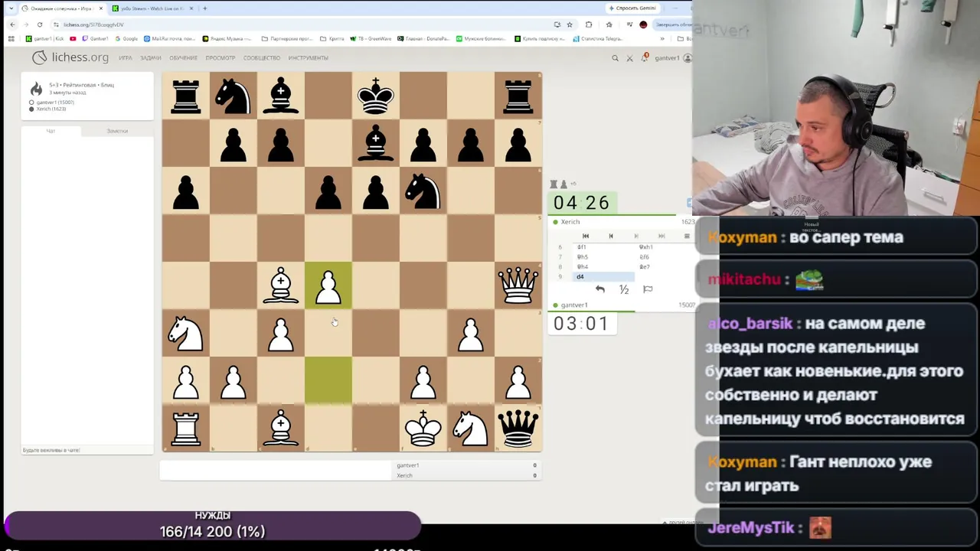The width and height of the screenshot is (980, 551).
Task: Open the gantver1 | Kick bookmark
Action: point(46,39)
